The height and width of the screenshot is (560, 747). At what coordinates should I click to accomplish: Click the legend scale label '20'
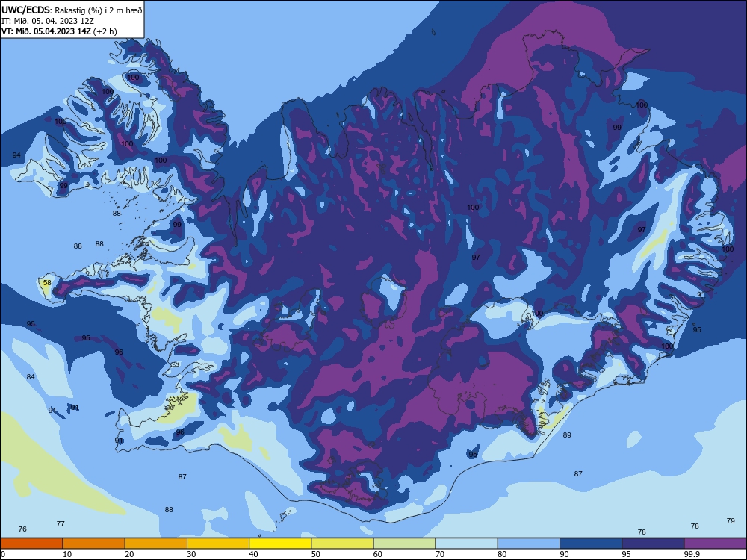pyautogui.click(x=129, y=554)
